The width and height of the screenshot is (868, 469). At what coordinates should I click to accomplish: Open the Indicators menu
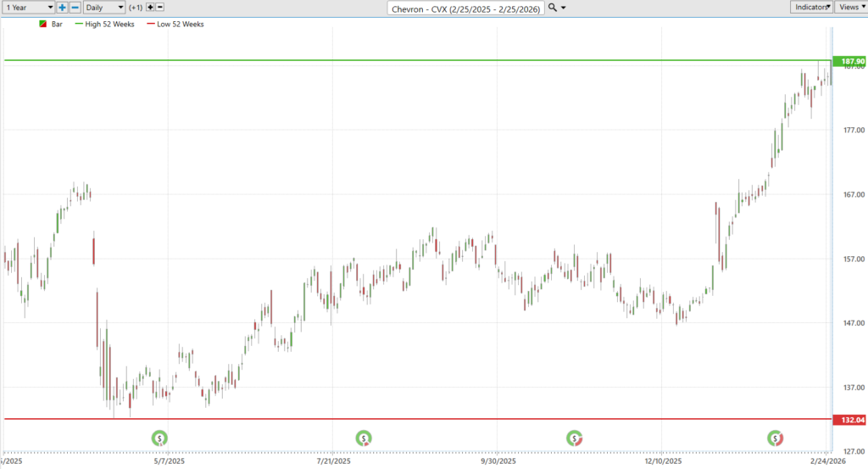pyautogui.click(x=811, y=7)
